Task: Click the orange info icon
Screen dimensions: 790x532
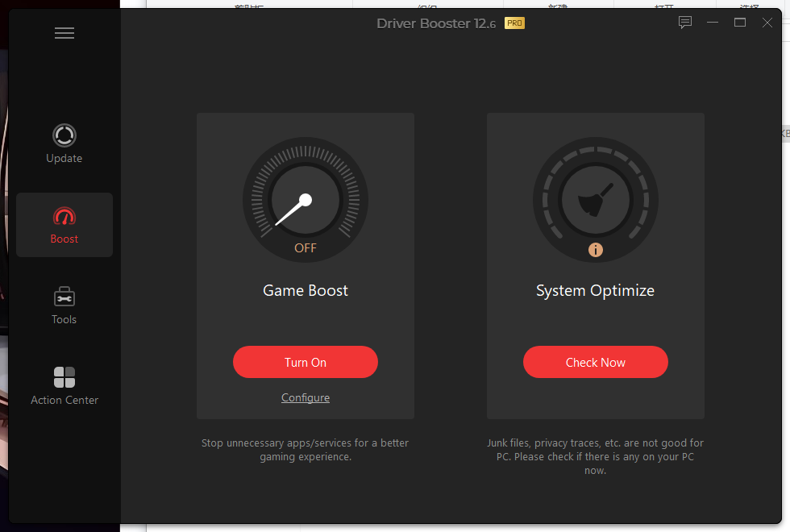Action: click(x=596, y=250)
